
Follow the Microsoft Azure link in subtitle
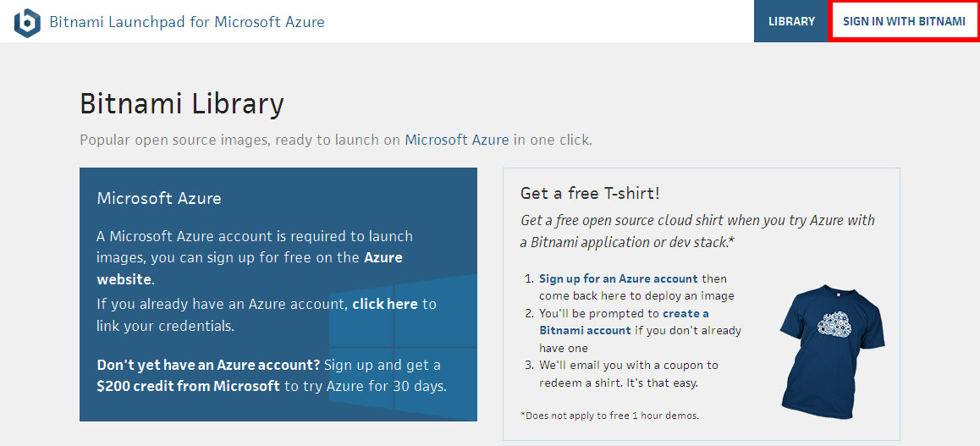click(x=457, y=140)
